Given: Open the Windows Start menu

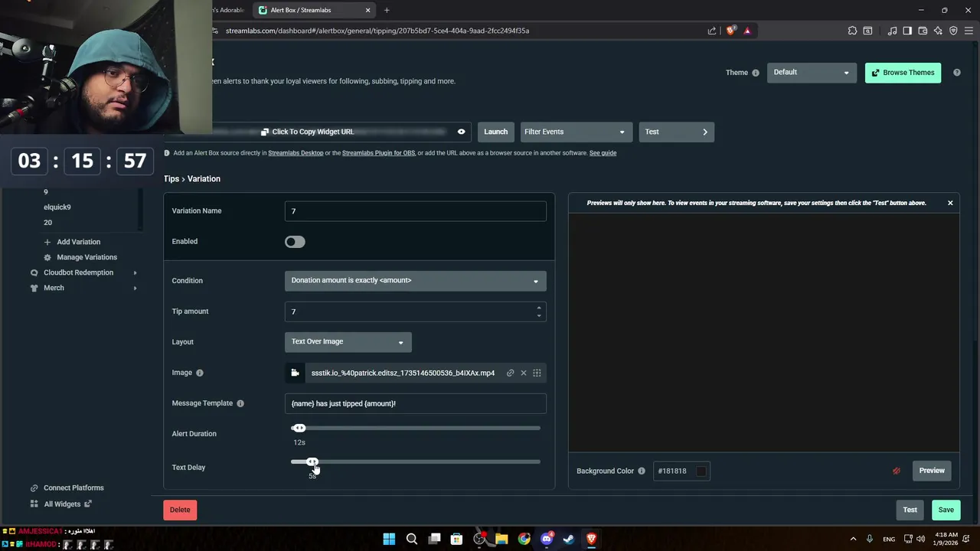Looking at the screenshot, I should (389, 539).
